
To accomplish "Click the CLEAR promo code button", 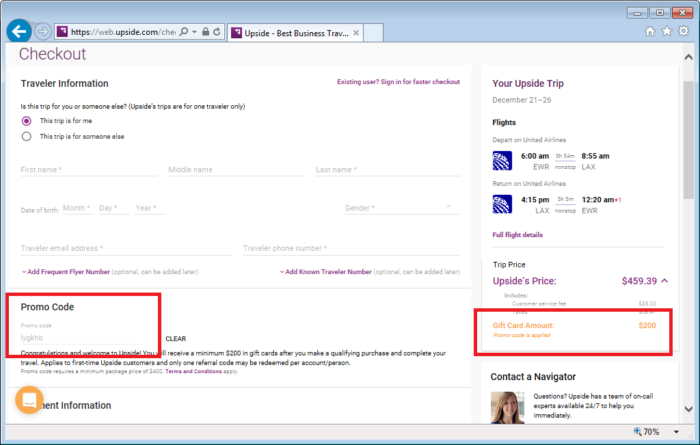I will pyautogui.click(x=176, y=339).
